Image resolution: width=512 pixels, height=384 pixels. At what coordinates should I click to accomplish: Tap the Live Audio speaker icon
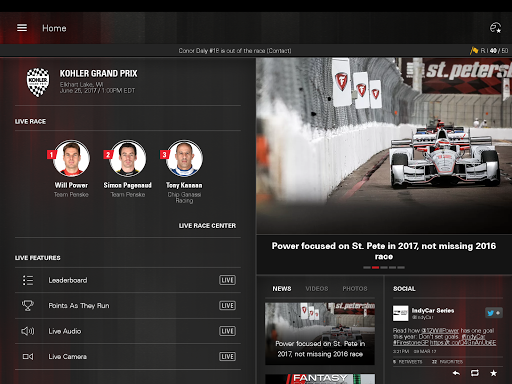28,331
